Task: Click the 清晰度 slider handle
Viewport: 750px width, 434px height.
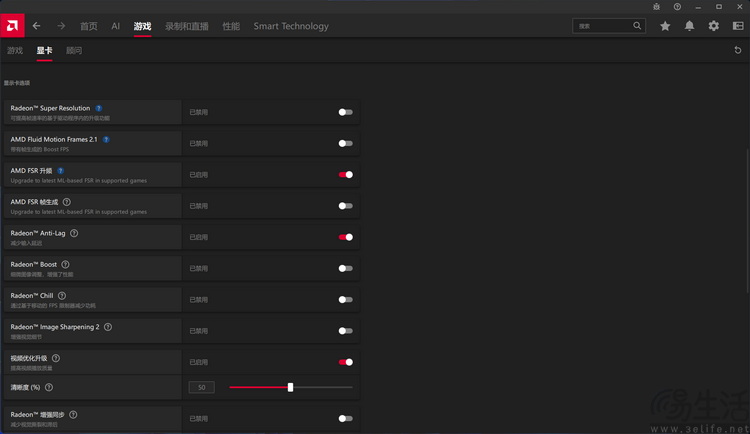Action: click(x=290, y=387)
